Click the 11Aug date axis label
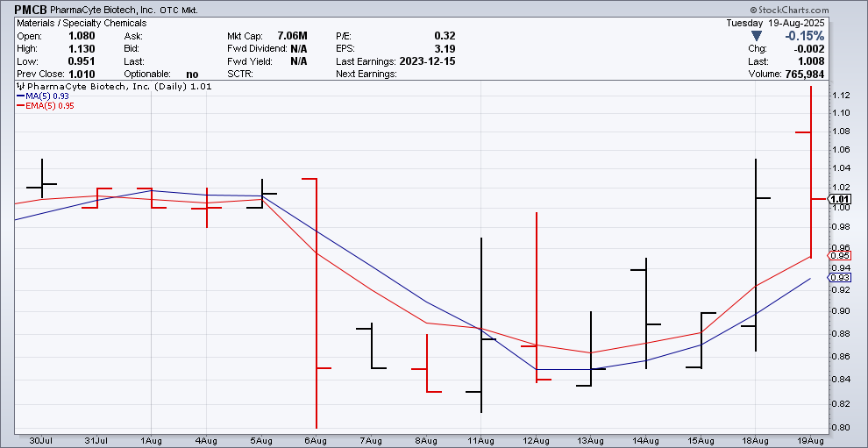The width and height of the screenshot is (868, 448). click(x=480, y=441)
